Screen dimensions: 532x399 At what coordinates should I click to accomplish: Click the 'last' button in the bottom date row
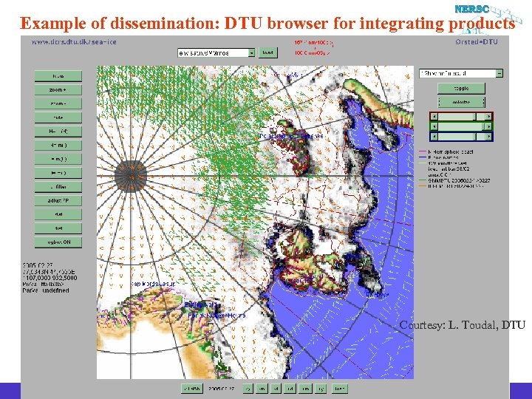(x=339, y=389)
